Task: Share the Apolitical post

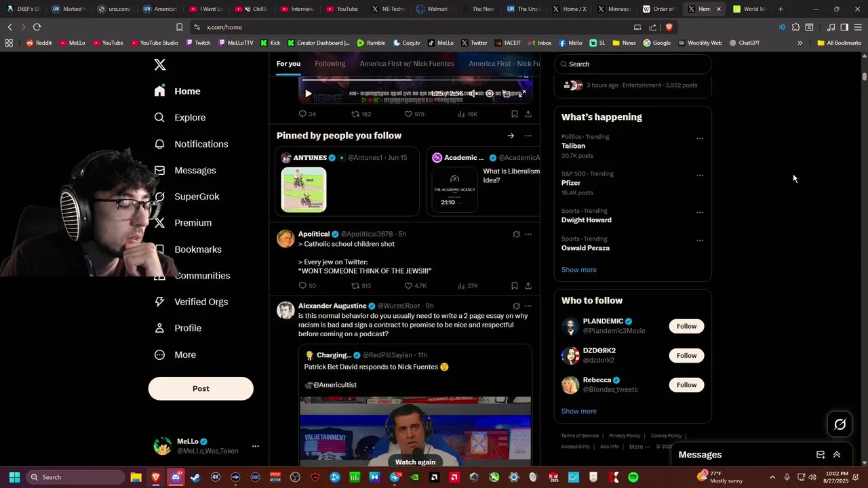Action: coord(528,286)
